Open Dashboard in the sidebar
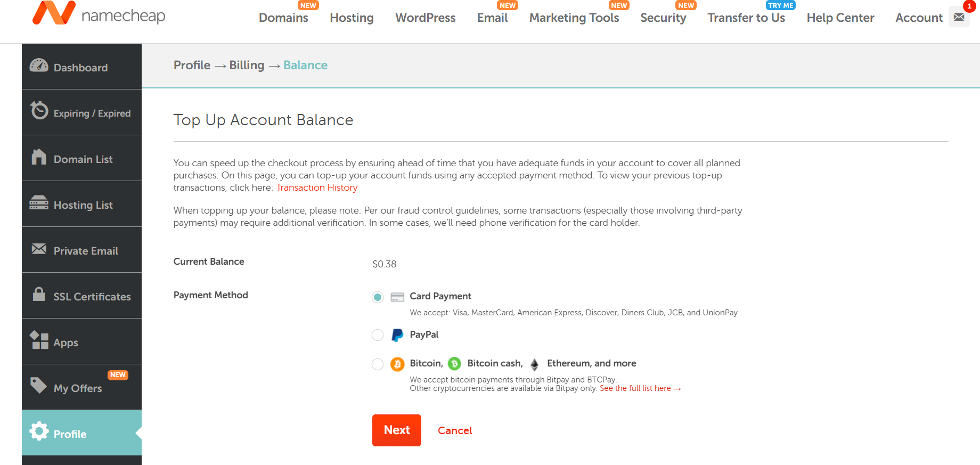This screenshot has width=980, height=465. (81, 67)
